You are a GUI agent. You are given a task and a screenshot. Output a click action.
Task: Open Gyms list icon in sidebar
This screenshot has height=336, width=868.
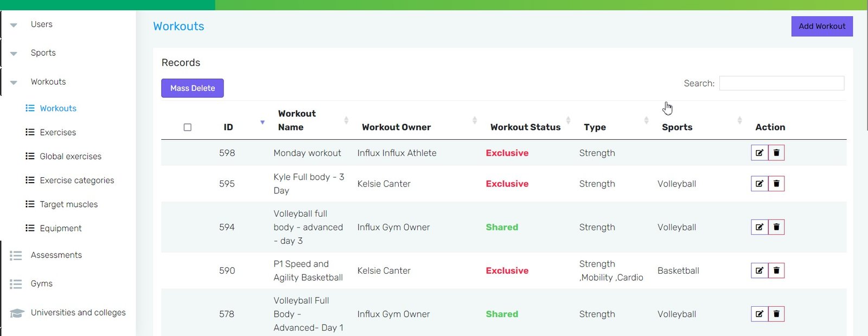16,284
